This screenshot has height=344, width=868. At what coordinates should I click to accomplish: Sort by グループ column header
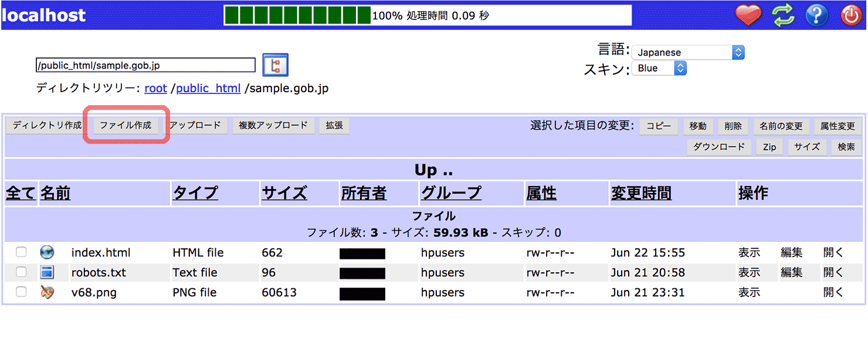451,193
